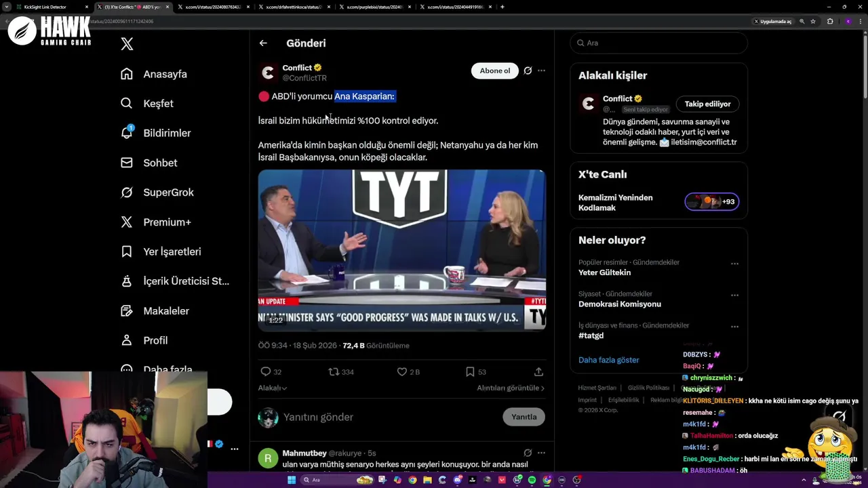This screenshot has width=868, height=488.
Task: Click the Windows taskbar search box
Action: (337, 480)
